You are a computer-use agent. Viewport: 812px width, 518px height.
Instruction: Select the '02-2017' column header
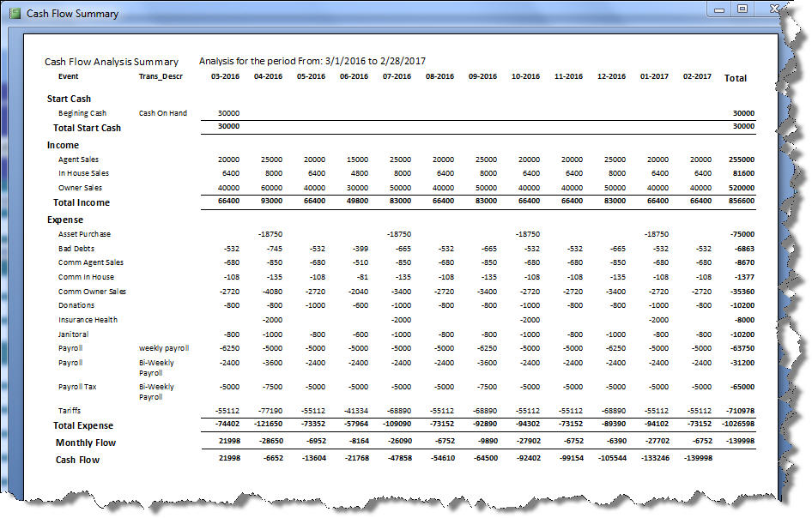[x=697, y=76]
